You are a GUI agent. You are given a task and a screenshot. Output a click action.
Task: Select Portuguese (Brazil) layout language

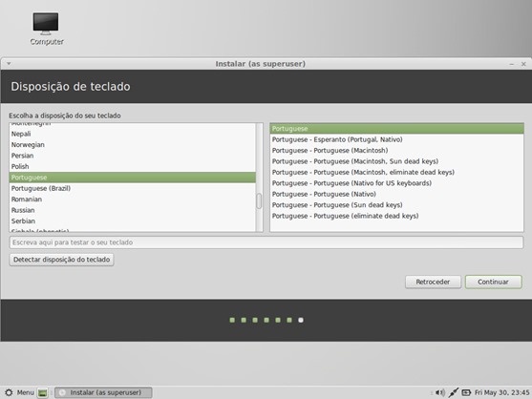pos(133,188)
